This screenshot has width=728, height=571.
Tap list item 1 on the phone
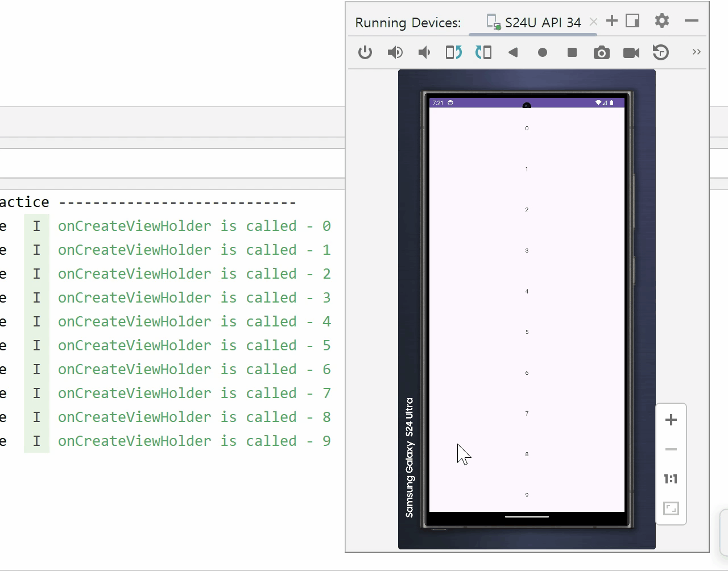pyautogui.click(x=527, y=169)
